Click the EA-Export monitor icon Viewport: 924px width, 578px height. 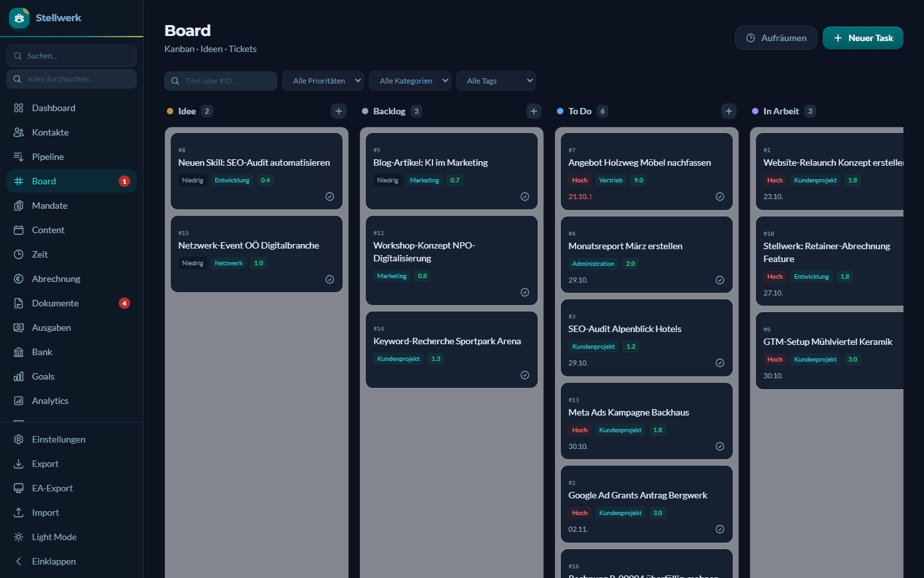pyautogui.click(x=19, y=488)
